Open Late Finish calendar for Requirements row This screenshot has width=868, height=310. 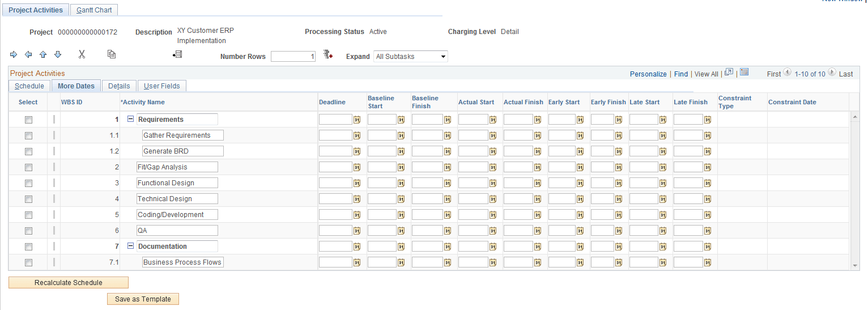pyautogui.click(x=707, y=120)
